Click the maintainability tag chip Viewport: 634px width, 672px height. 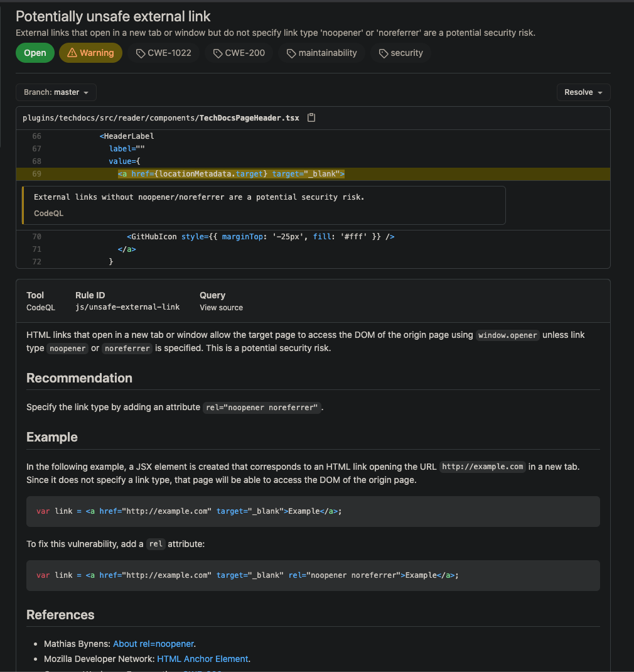point(322,53)
